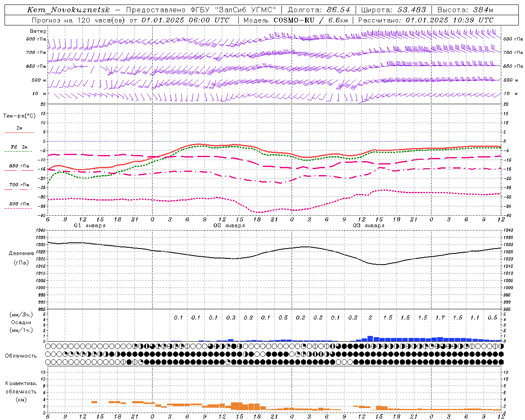Click the 3-hour precipitation value 2
The height and width of the screenshot is (420, 525).
370,317
